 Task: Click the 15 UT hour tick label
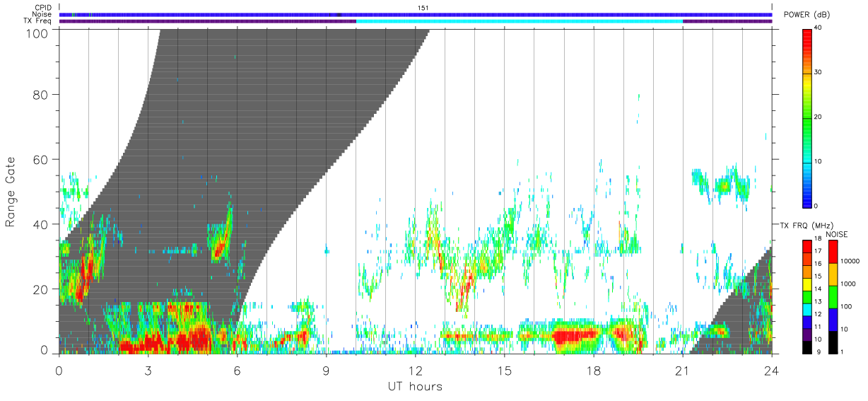tap(505, 371)
